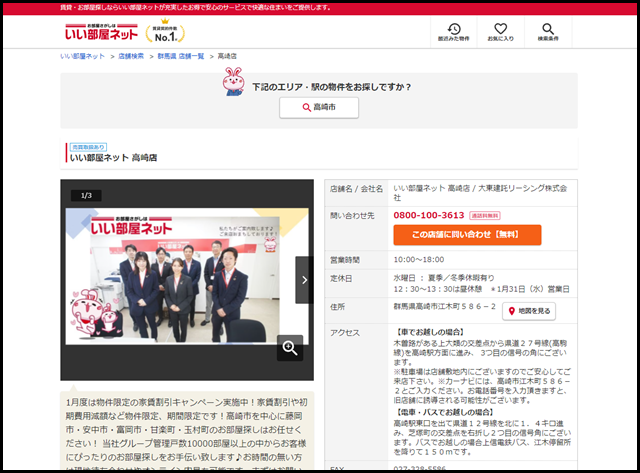Click the staff group photo thumbnail

(x=187, y=276)
